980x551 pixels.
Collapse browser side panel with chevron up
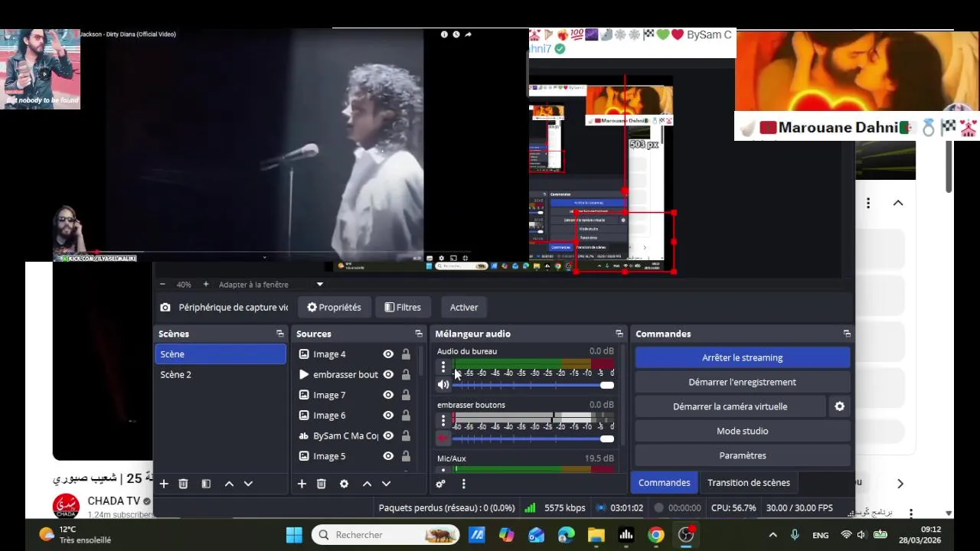(898, 203)
